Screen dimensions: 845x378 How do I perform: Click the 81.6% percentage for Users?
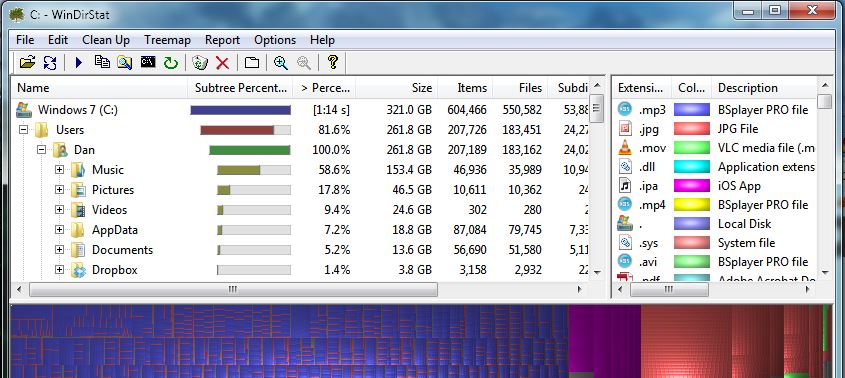coord(331,130)
